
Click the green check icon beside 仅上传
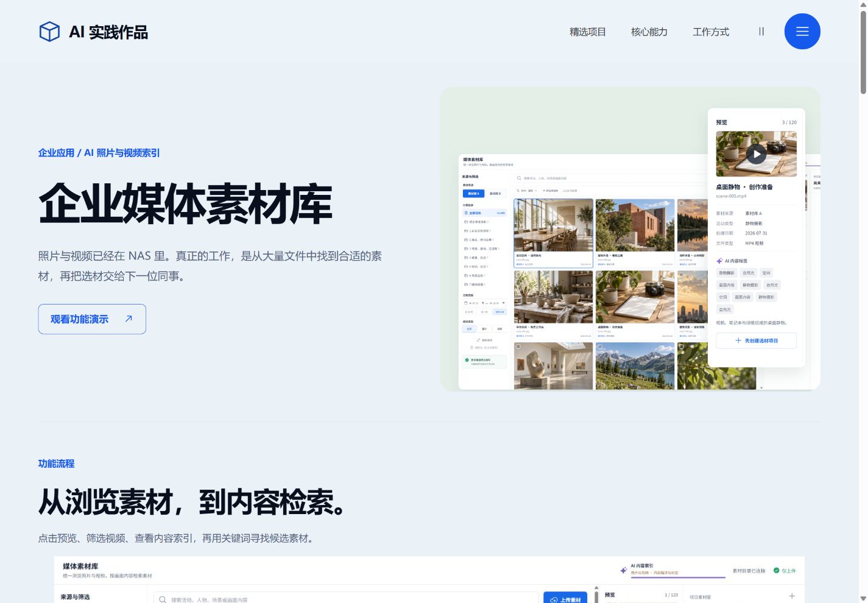click(x=776, y=571)
